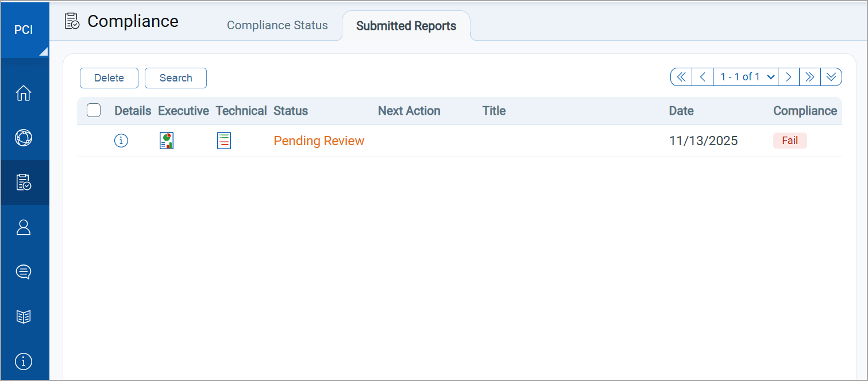Select the Submitted Reports tab
The image size is (868, 381).
[406, 25]
